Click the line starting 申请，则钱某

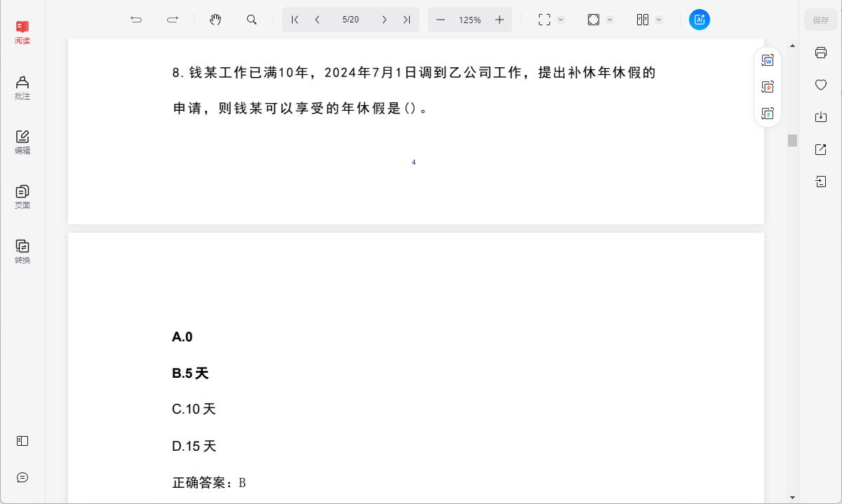coord(300,109)
